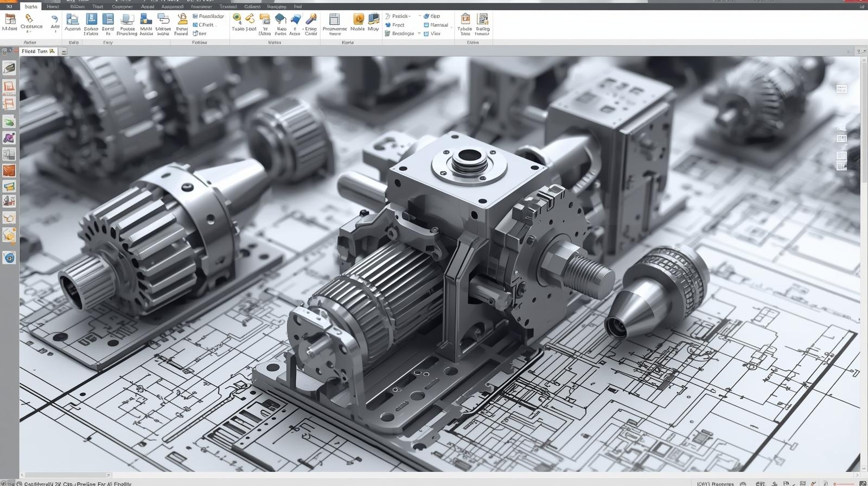This screenshot has width=868, height=486.
Task: Click the M&M blue blocks ribbon icon
Action: tap(146, 20)
